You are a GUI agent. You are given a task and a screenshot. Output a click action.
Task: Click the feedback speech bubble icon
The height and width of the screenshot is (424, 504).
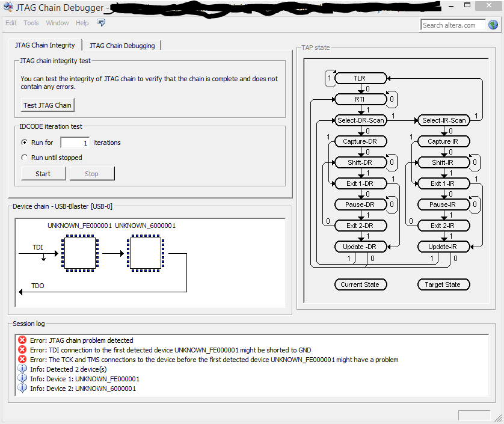[101, 22]
